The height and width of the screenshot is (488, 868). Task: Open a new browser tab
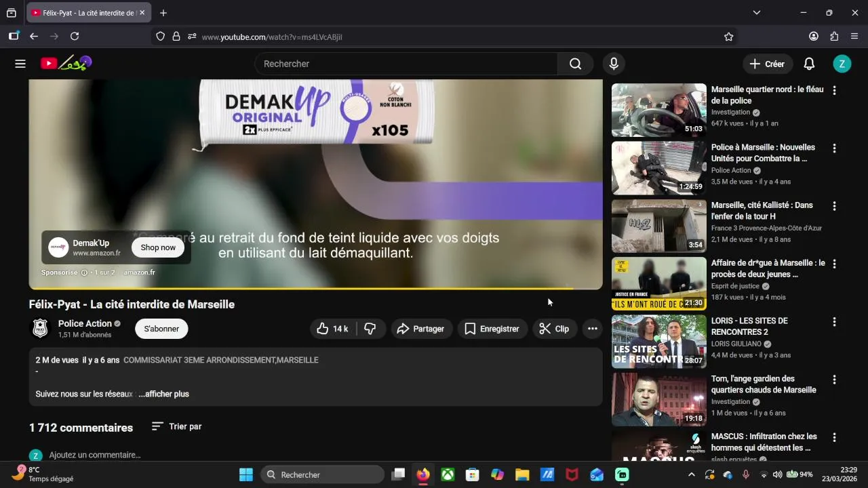pos(163,13)
